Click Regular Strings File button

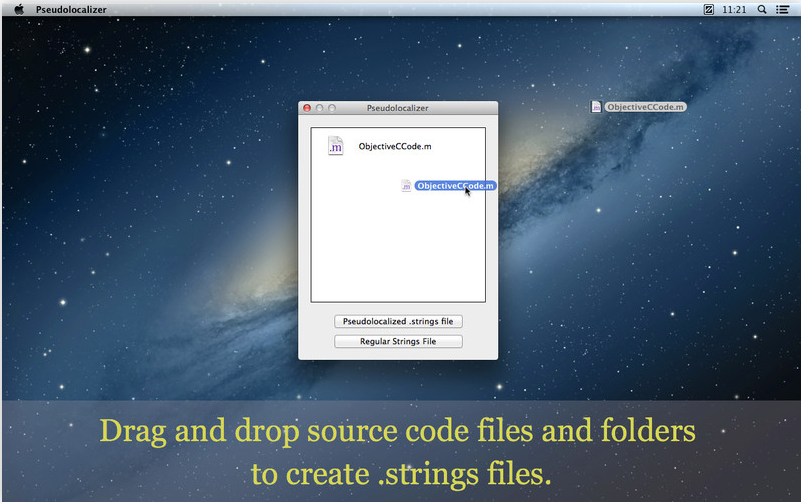pos(398,341)
